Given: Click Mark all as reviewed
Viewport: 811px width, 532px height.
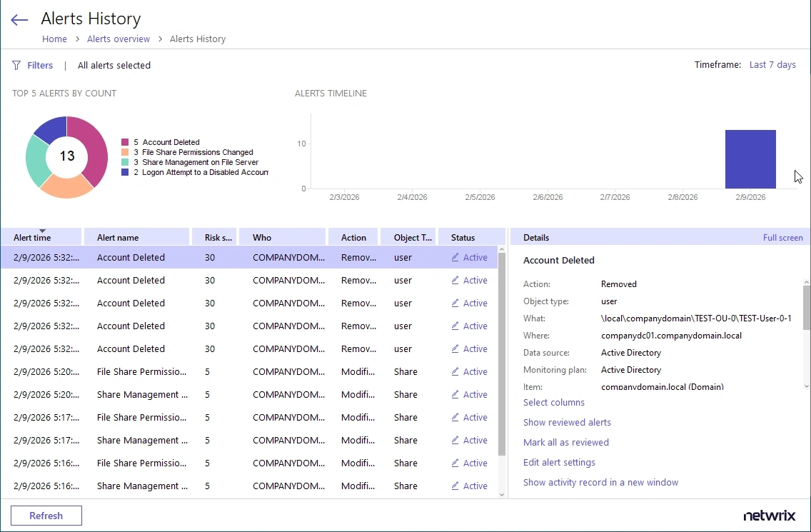Looking at the screenshot, I should pos(565,443).
